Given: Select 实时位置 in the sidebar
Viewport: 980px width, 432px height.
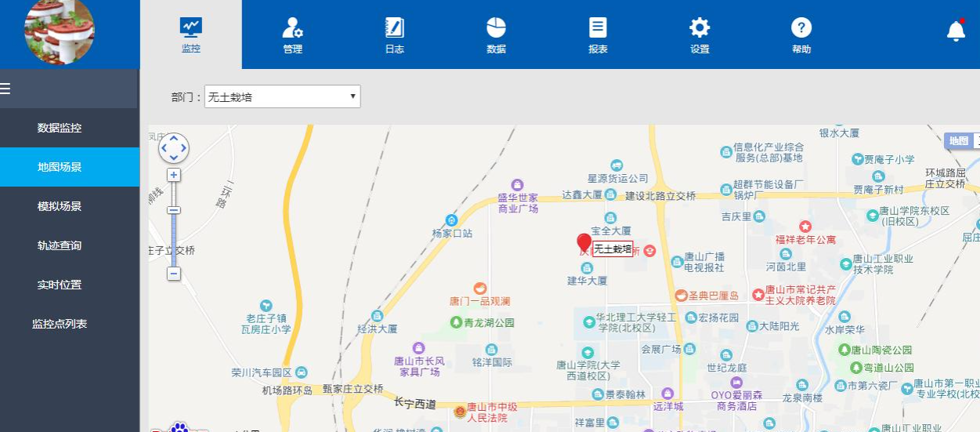Looking at the screenshot, I should (x=60, y=285).
